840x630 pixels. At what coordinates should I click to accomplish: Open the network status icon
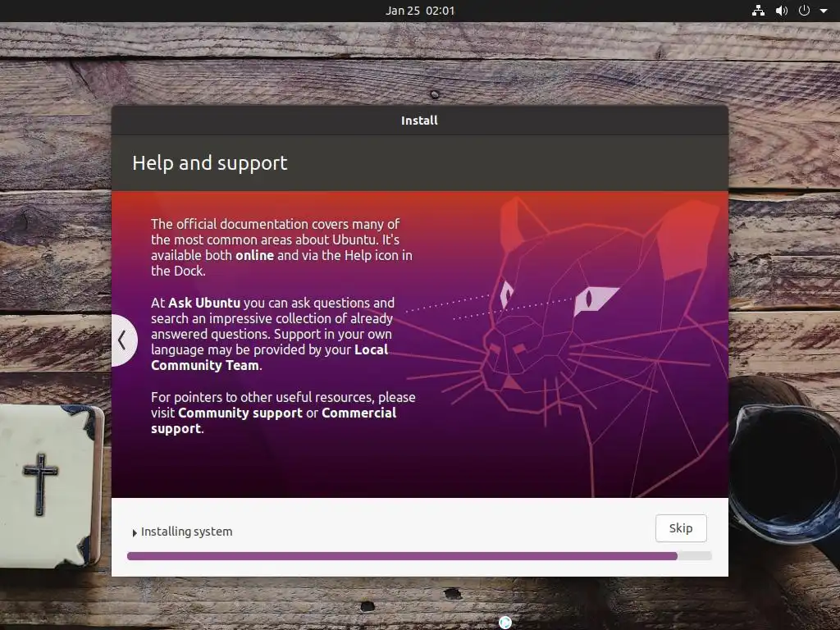click(758, 11)
